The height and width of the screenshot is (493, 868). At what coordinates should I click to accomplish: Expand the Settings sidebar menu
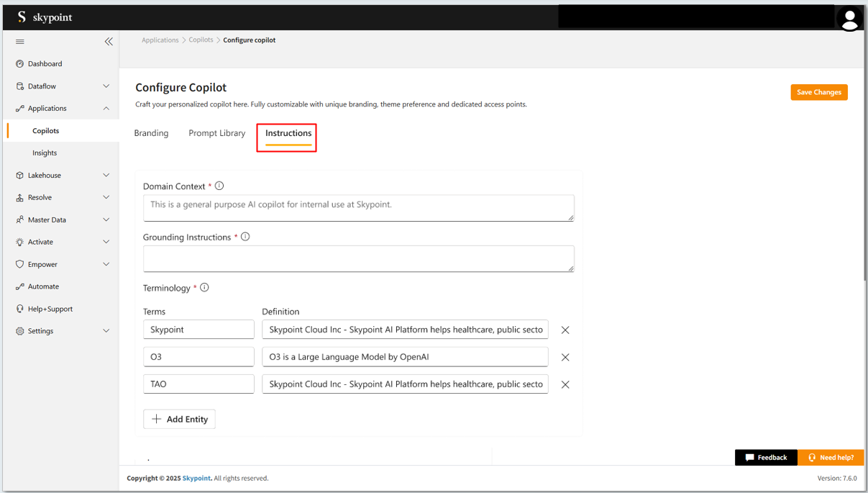point(106,331)
